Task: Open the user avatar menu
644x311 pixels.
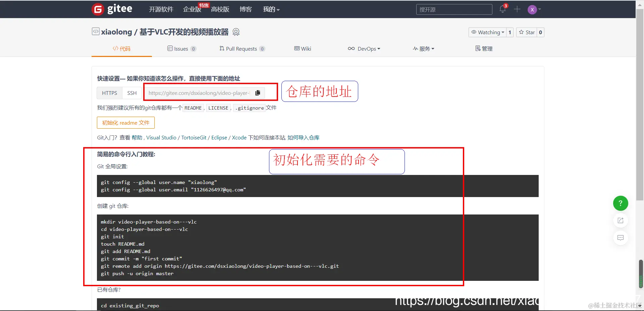Action: [534, 9]
